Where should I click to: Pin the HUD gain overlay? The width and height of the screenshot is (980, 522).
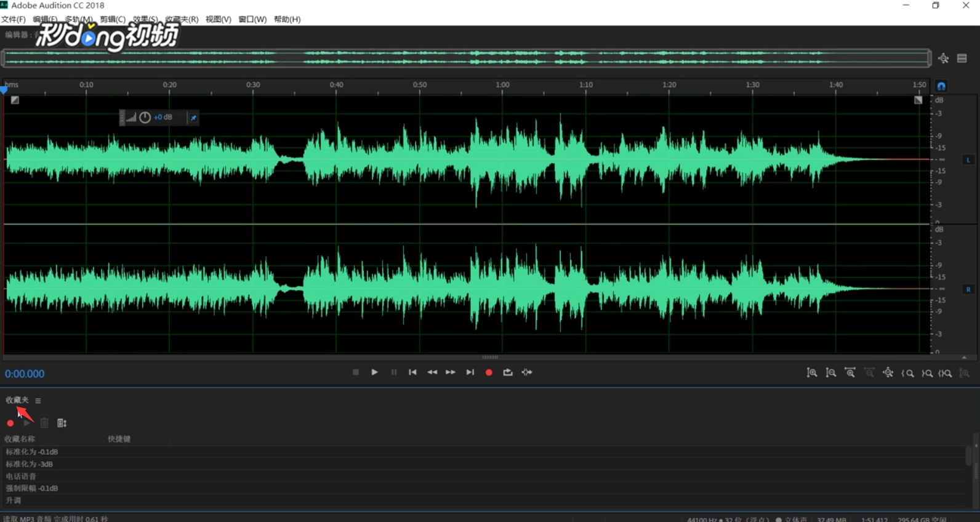[x=193, y=118]
